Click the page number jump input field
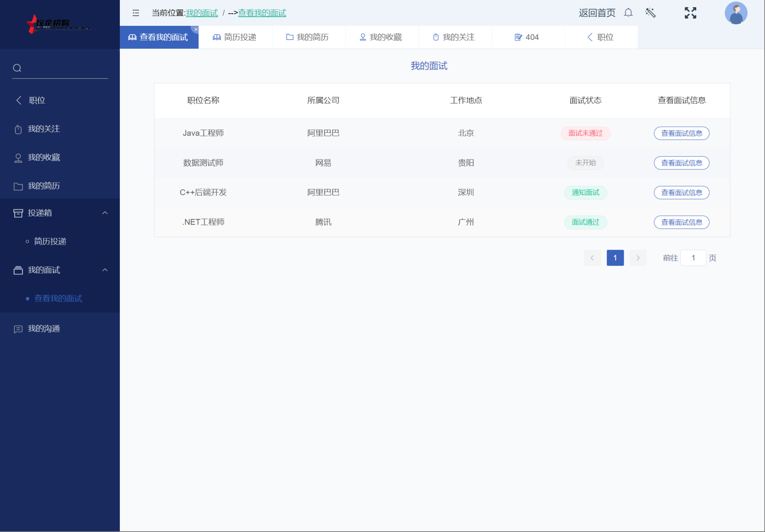Screen dimensions: 765x532 (x=693, y=258)
